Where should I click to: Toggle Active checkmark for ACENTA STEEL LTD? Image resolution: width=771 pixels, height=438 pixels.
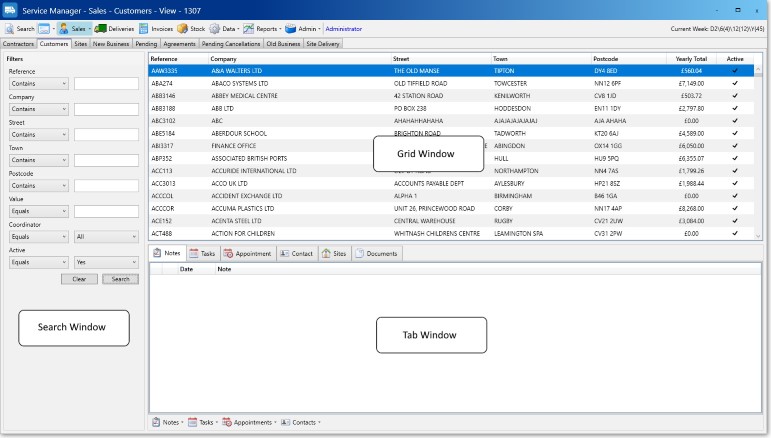point(735,221)
